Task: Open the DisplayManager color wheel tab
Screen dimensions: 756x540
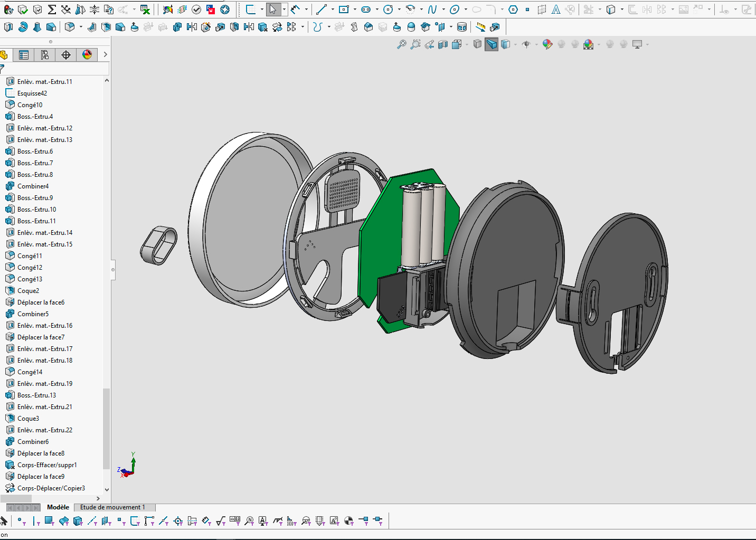Action: pyautogui.click(x=87, y=54)
